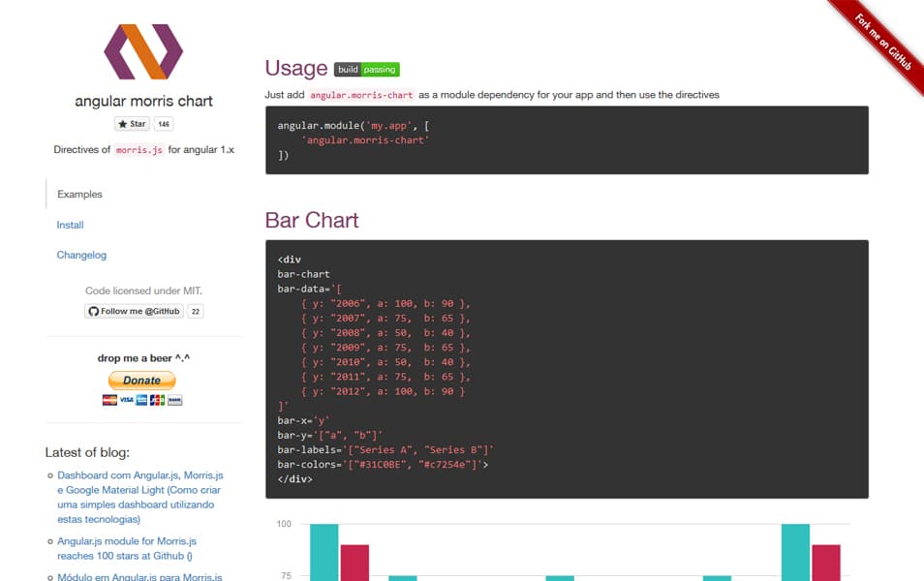Click the morris.js code link

[x=139, y=150]
